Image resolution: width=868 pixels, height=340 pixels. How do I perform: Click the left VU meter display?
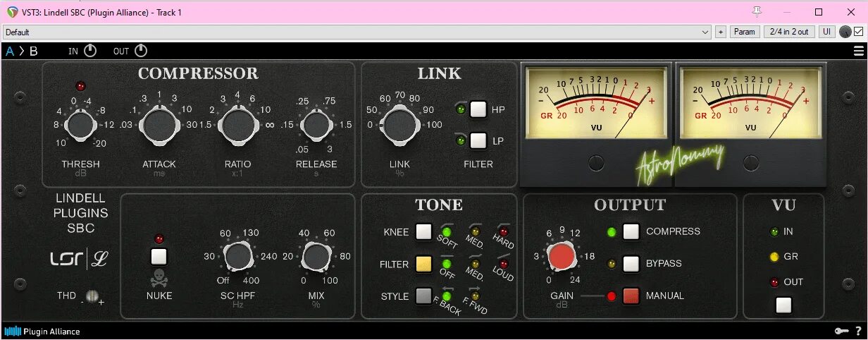pos(596,103)
